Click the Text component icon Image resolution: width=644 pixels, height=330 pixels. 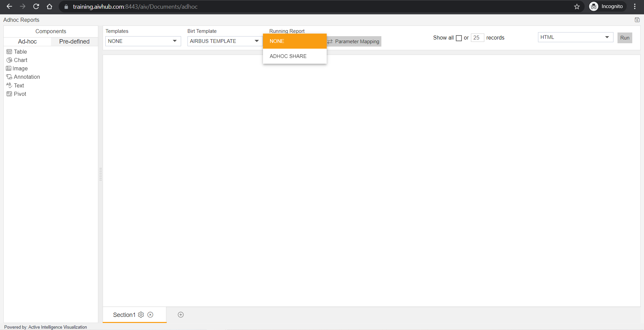tap(9, 85)
